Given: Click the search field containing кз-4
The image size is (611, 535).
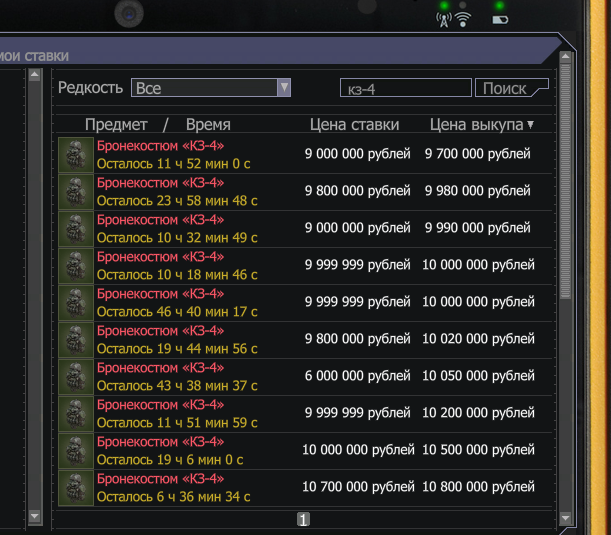Looking at the screenshot, I should 405,88.
